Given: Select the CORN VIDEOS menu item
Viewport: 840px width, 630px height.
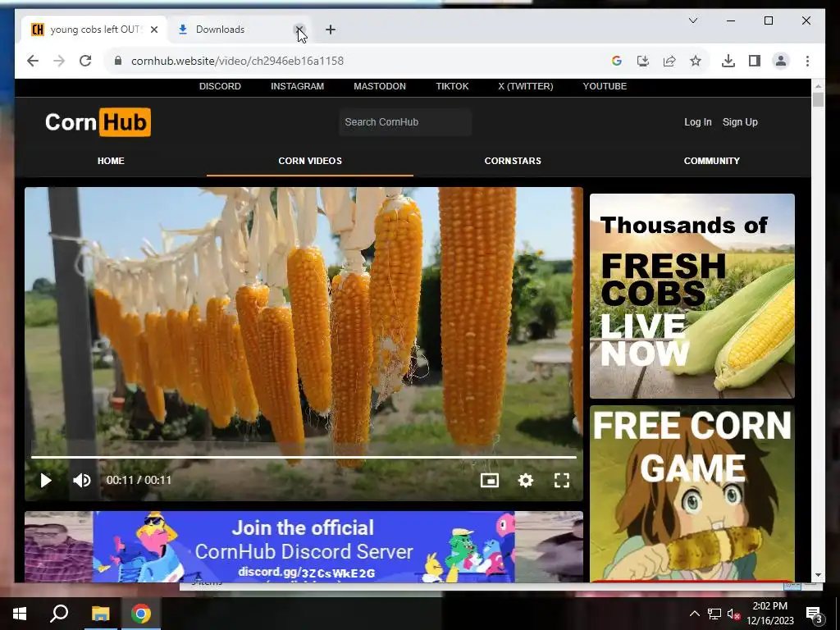Looking at the screenshot, I should coord(310,161).
